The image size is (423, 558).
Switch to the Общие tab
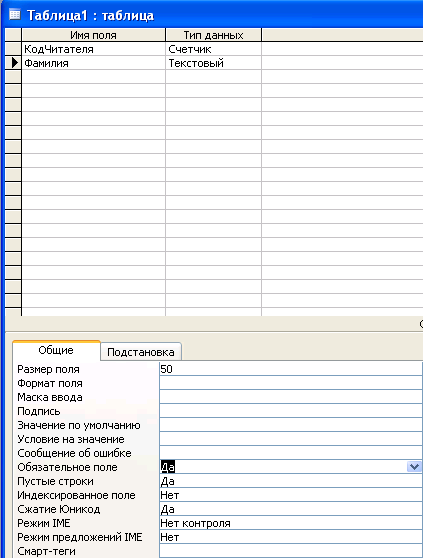point(56,350)
